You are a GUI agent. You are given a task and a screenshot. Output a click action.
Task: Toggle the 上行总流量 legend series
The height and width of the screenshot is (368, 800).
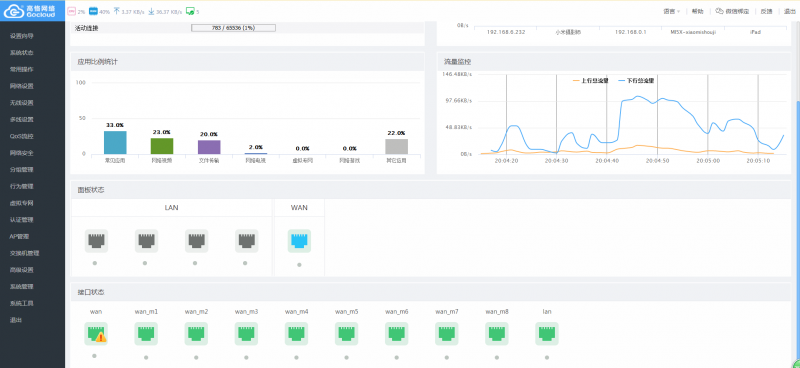point(590,81)
